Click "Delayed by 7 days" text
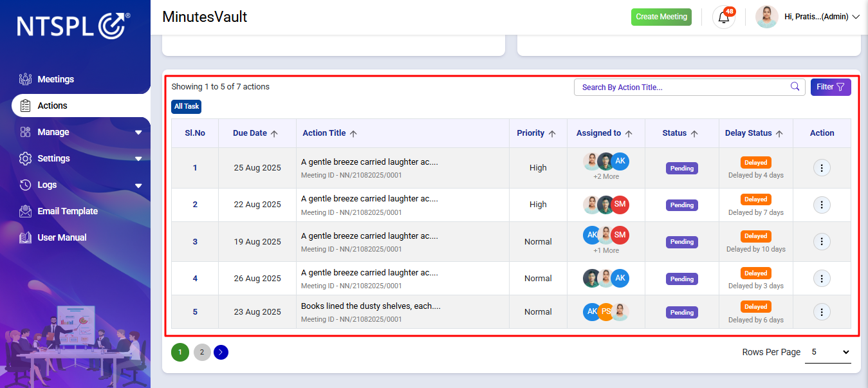 coord(756,212)
